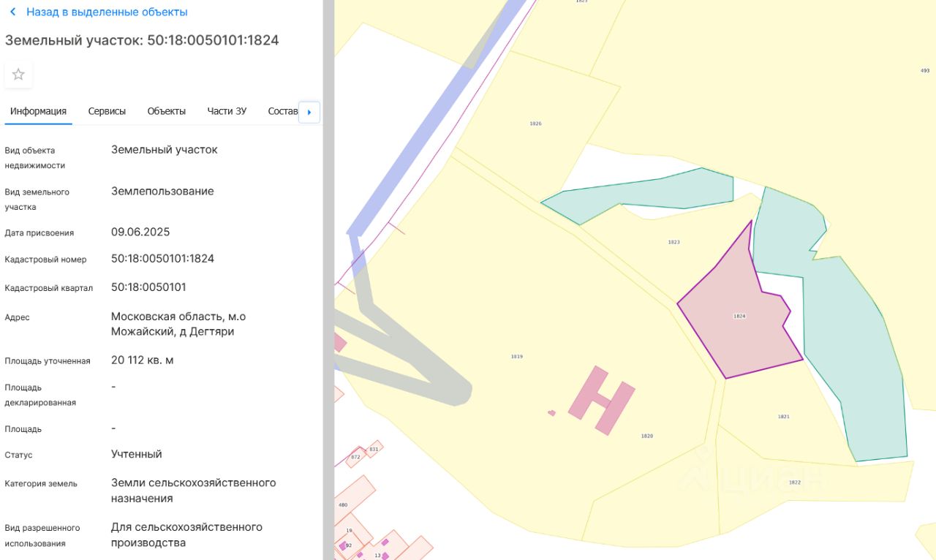Select the Объекты tab
The width and height of the screenshot is (936, 560).
point(166,111)
